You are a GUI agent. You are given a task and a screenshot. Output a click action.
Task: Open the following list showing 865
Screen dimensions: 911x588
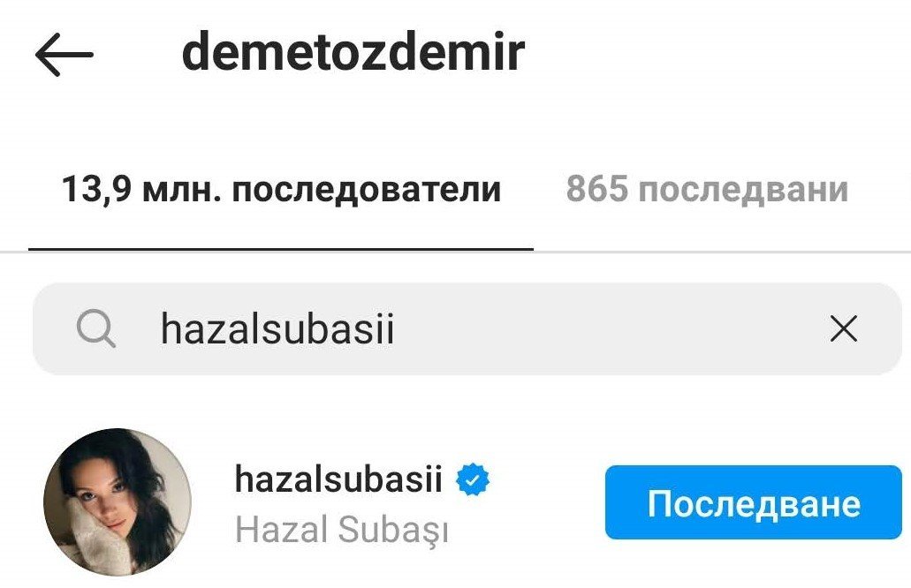pyautogui.click(x=707, y=189)
